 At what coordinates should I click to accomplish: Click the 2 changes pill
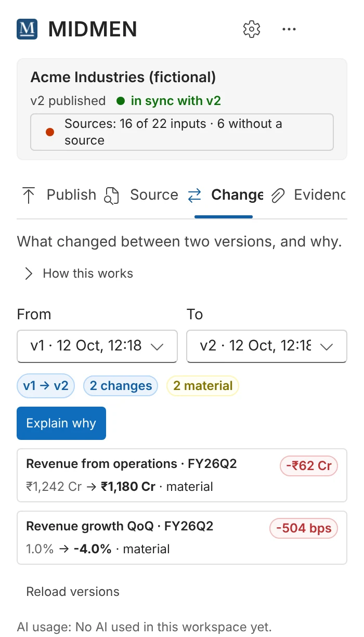(x=121, y=386)
